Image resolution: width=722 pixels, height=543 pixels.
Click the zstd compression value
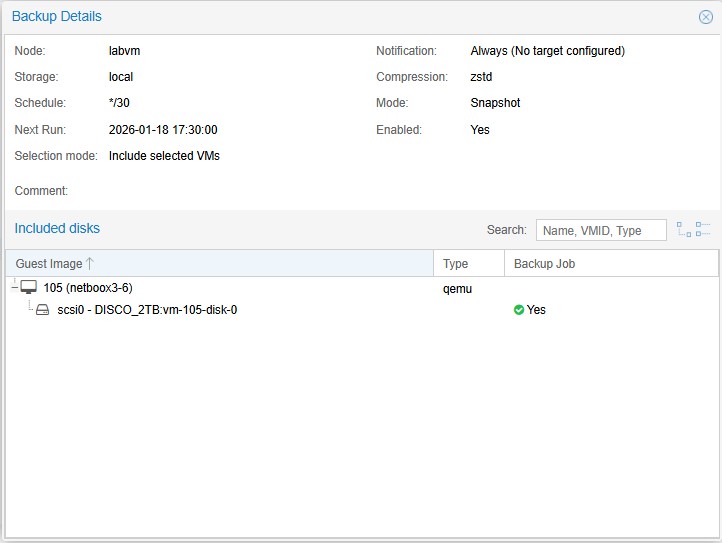(481, 77)
